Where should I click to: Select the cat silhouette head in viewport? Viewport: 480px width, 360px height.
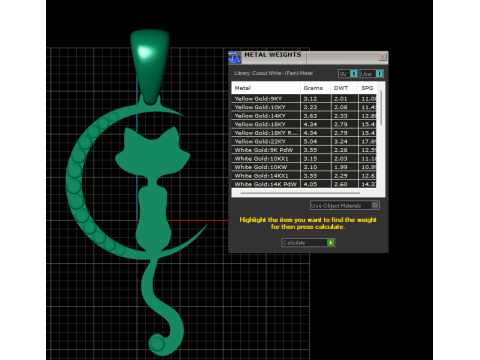point(152,151)
